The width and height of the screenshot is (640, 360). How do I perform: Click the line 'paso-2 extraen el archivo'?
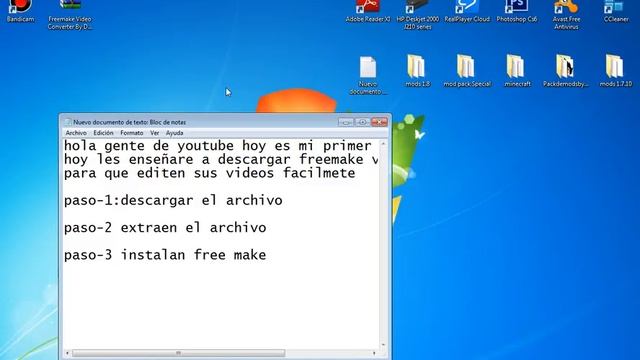point(165,228)
